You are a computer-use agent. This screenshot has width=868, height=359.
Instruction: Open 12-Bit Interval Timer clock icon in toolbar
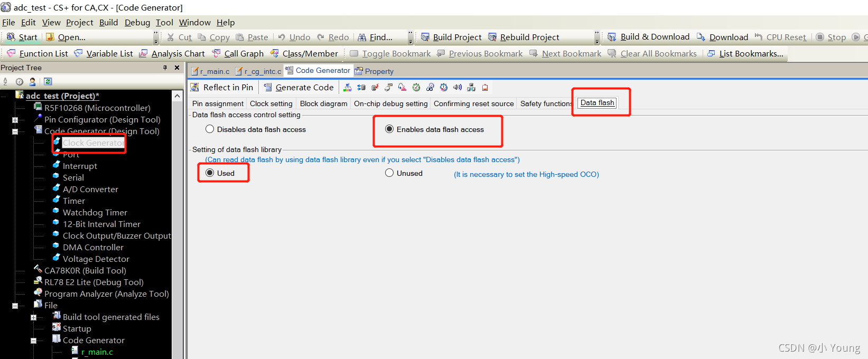[444, 88]
